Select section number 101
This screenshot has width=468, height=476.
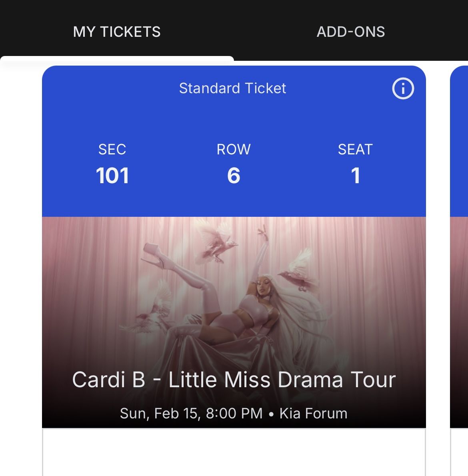(112, 176)
